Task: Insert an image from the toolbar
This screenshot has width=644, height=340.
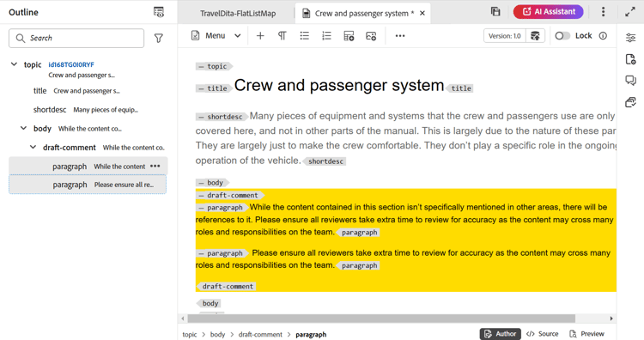Action: tap(371, 36)
